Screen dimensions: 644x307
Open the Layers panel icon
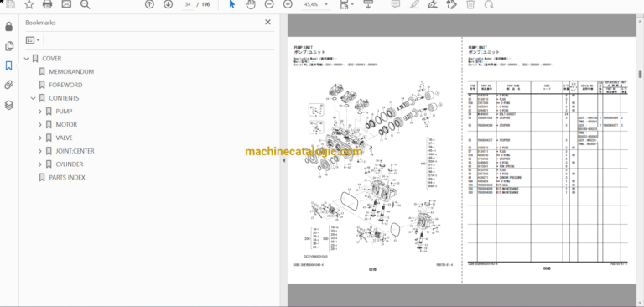[x=9, y=105]
